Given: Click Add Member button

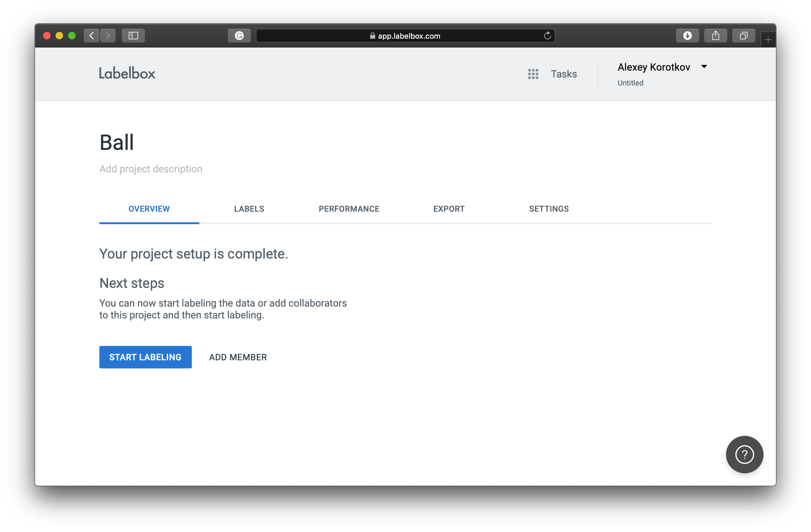Looking at the screenshot, I should pos(238,357).
